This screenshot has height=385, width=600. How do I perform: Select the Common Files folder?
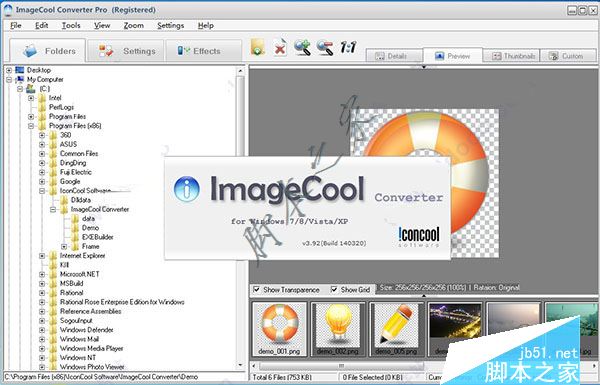(x=79, y=153)
